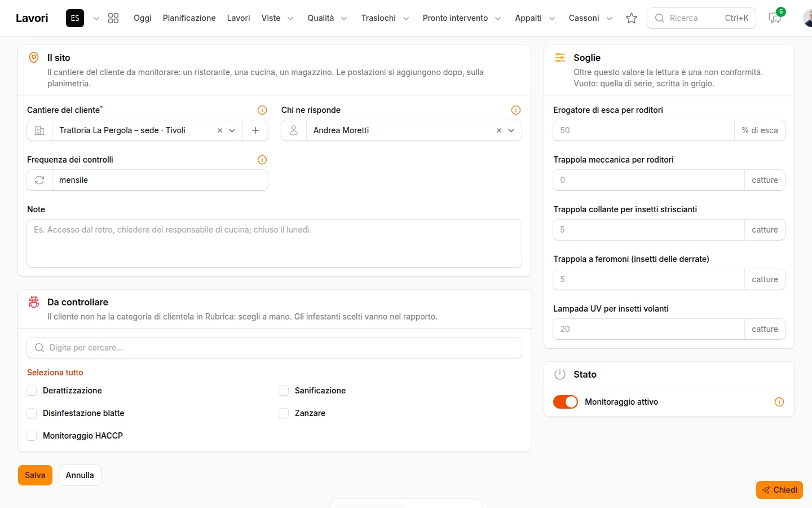812x508 pixels.
Task: Open the Traslochi menu dropdown
Action: (x=385, y=18)
